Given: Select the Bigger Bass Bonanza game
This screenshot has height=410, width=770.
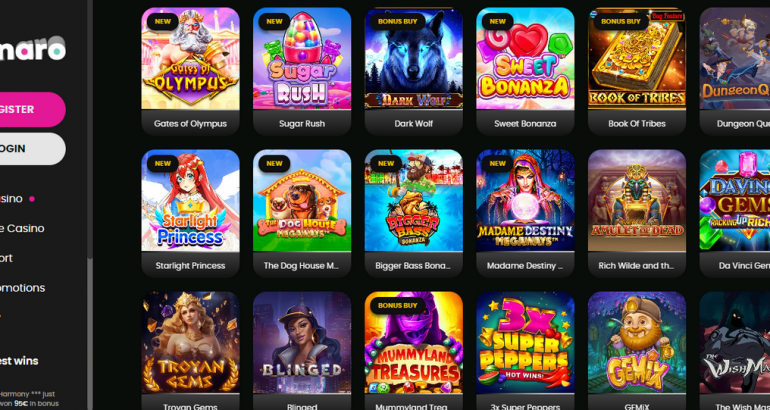Looking at the screenshot, I should [413, 214].
